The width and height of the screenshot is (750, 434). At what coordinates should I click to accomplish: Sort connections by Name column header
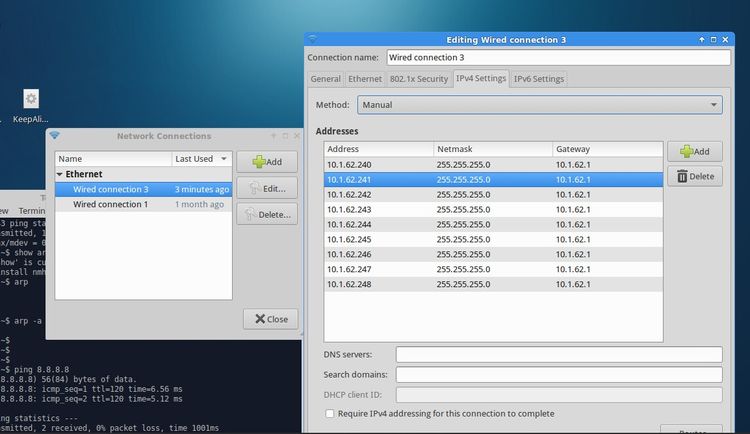[113, 159]
